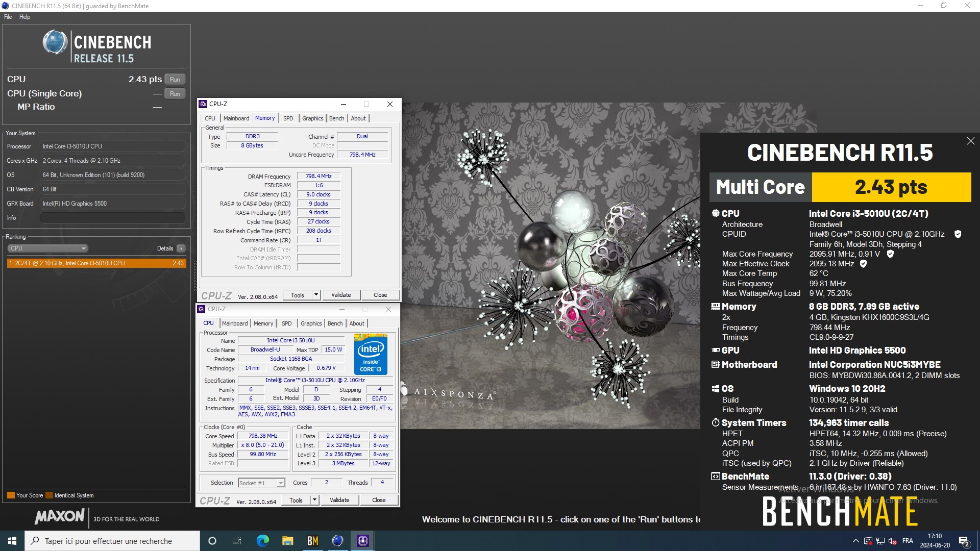
Task: Click Max Effective Clock shield icon
Action: pyautogui.click(x=863, y=264)
